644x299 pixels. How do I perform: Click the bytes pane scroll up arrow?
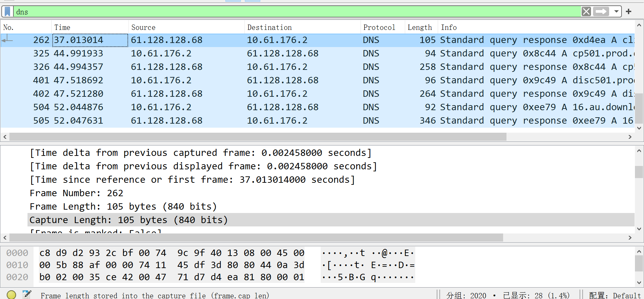tap(639, 251)
